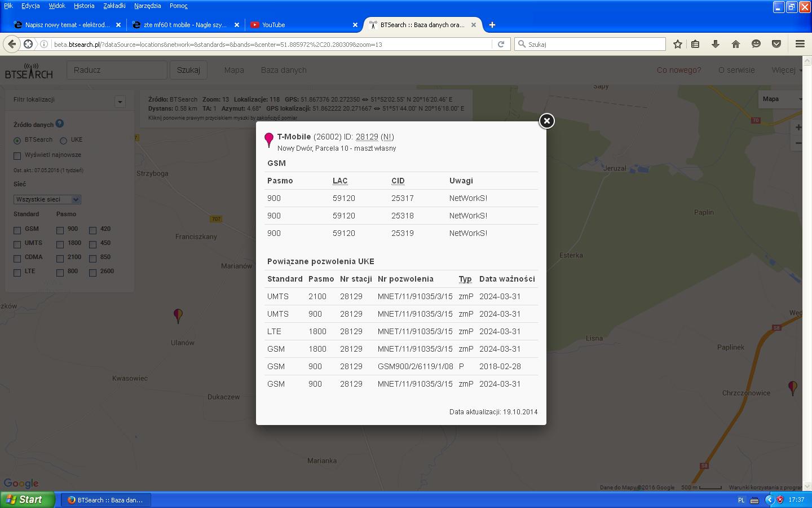Click the pink T-Mobile pin in popup header
Screen dimensions: 812x508
pos(269,140)
